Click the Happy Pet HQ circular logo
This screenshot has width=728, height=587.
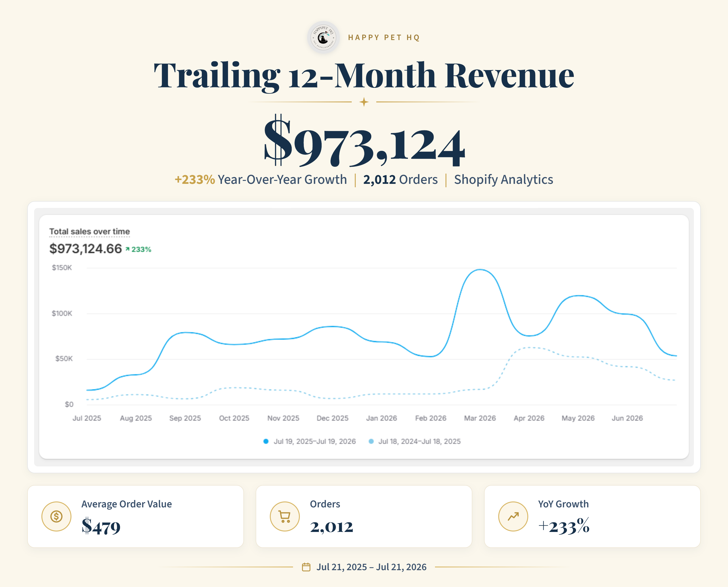coord(323,37)
